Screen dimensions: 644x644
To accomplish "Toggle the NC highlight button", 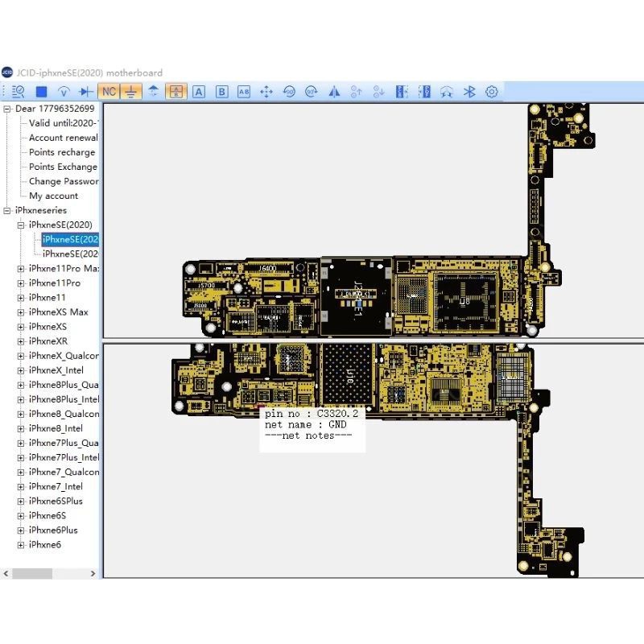I will point(109,91).
